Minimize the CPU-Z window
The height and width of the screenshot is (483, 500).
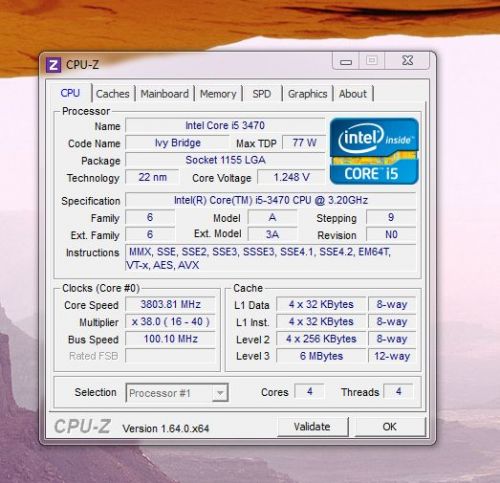[x=346, y=61]
